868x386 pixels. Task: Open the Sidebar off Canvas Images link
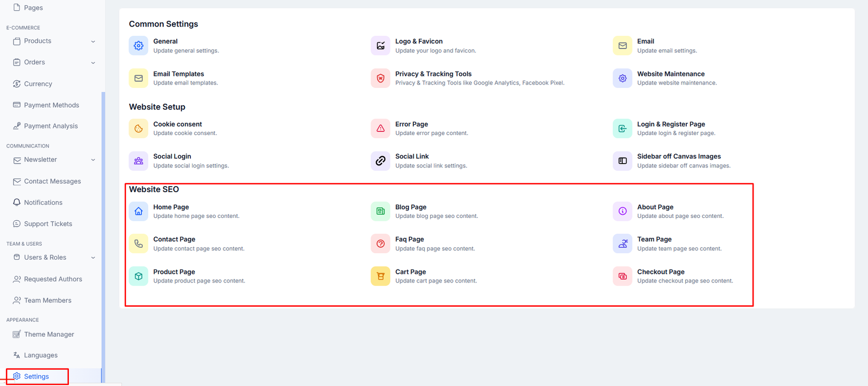pos(679,156)
